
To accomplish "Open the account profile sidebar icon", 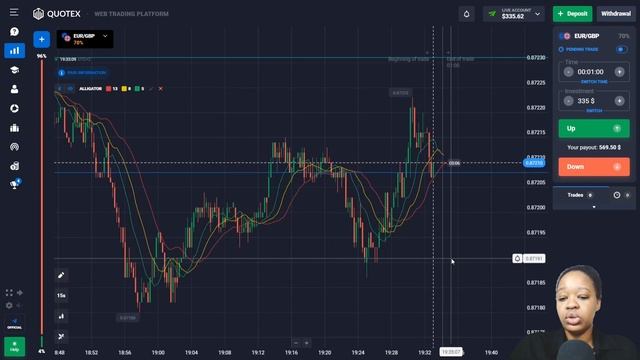I will (14, 89).
